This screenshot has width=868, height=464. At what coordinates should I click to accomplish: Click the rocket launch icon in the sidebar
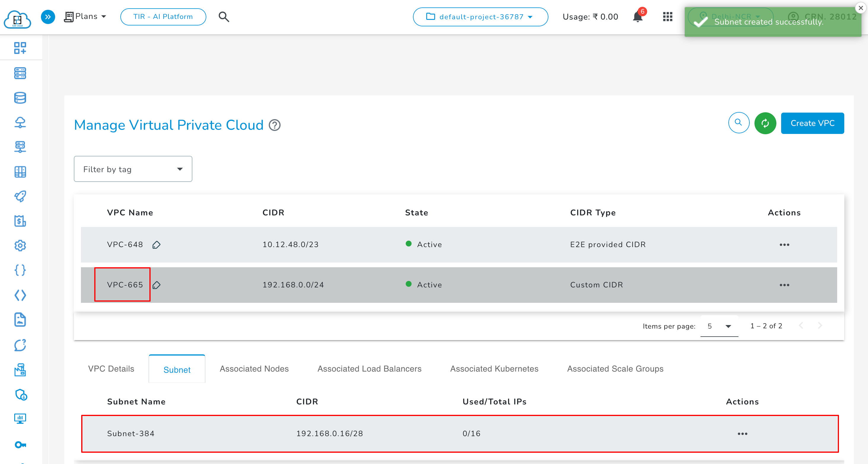point(20,196)
